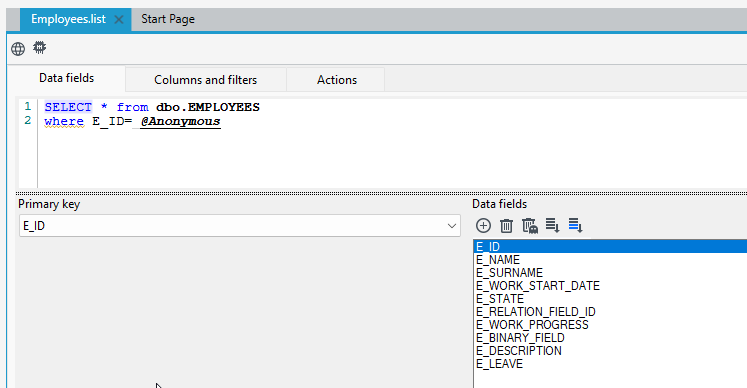Close the Employees.list tab
Screen dimensions: 747x388
coord(119,20)
